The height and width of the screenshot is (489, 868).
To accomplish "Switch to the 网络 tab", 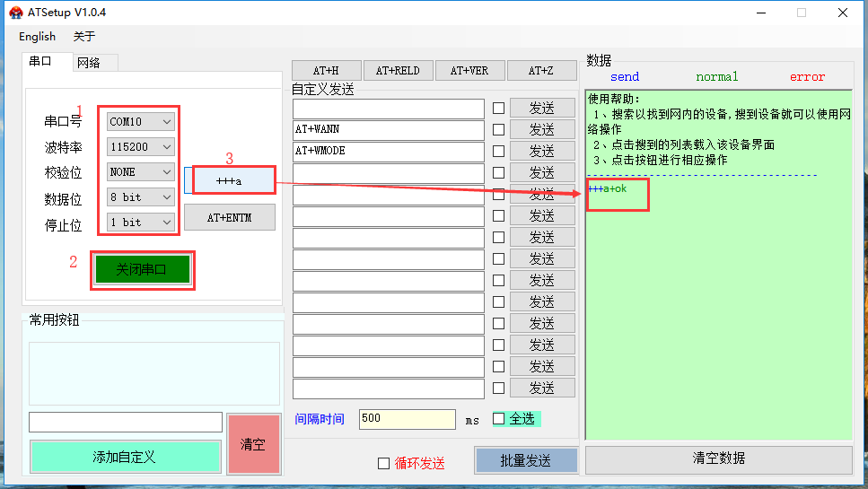I will [89, 63].
